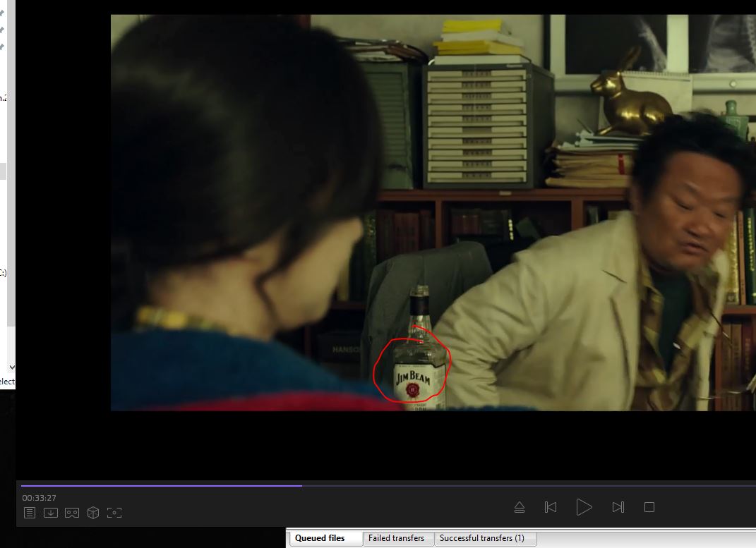Open the Failed transfers tab
The height and width of the screenshot is (548, 756).
[x=396, y=538]
